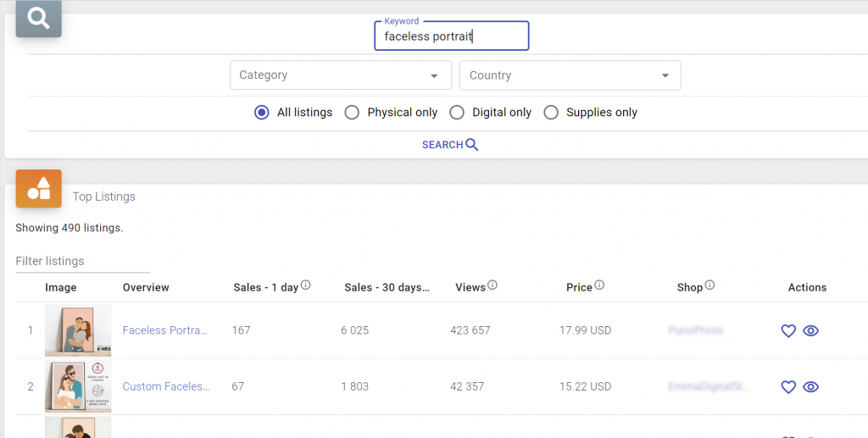Image resolution: width=868 pixels, height=438 pixels.
Task: Sort by Shop column header
Action: (690, 287)
